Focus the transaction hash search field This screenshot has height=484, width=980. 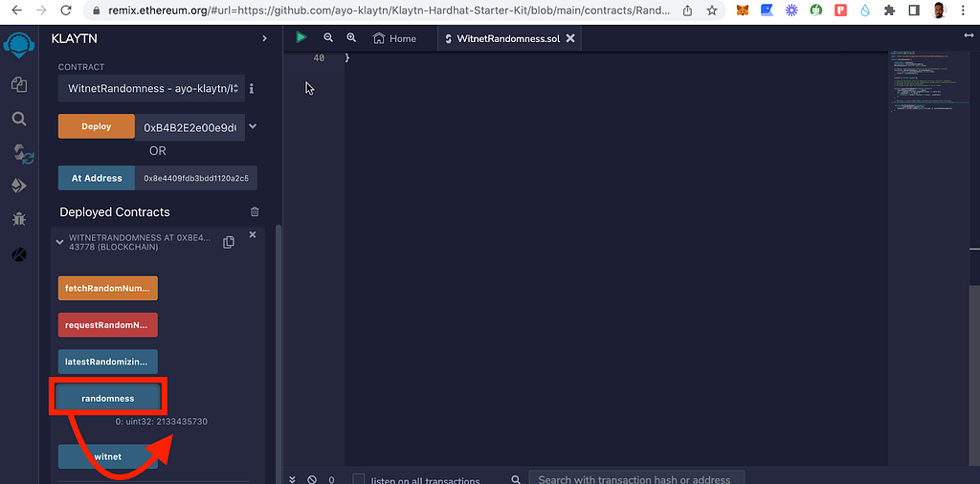coord(636,479)
